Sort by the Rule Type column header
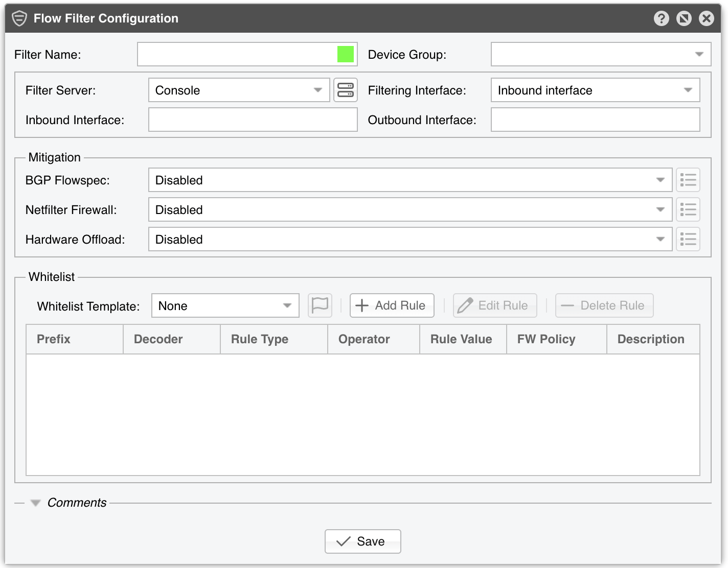Screen dimensions: 728x568 [274, 339]
